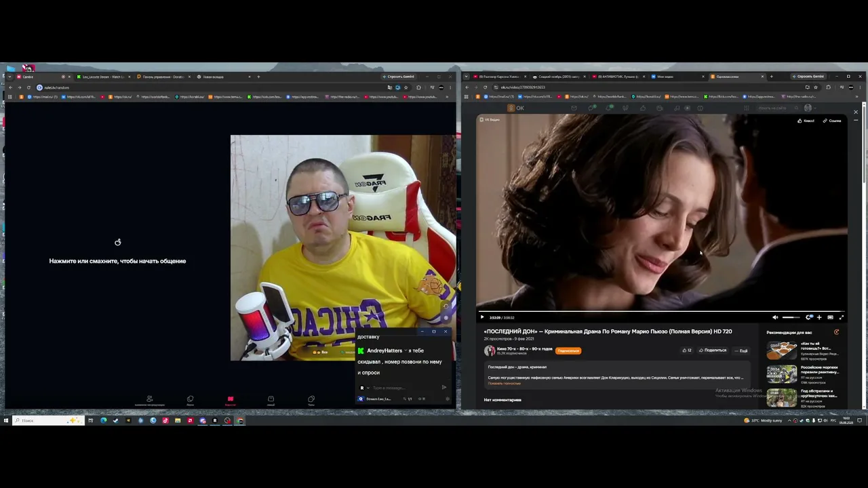868x488 pixels.
Task: Mute the OK video player volume
Action: pyautogui.click(x=775, y=317)
